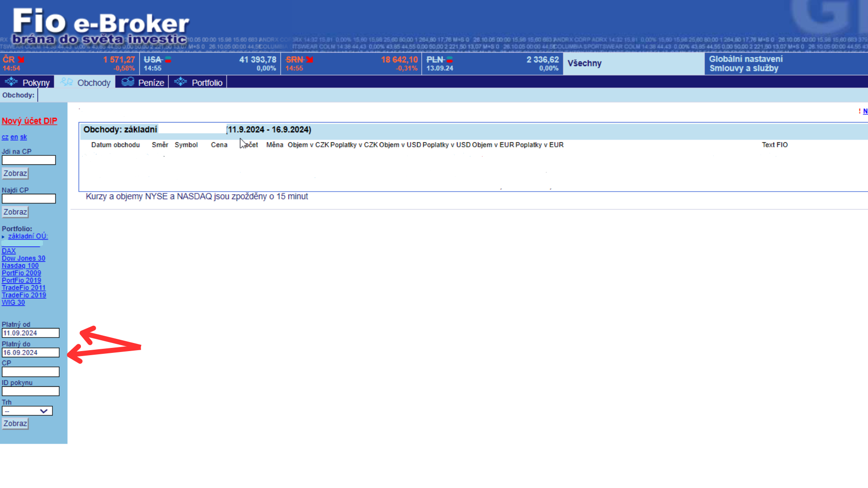Switch to the Peníze tab
Viewport: 868px width, 488px height.
[x=151, y=83]
